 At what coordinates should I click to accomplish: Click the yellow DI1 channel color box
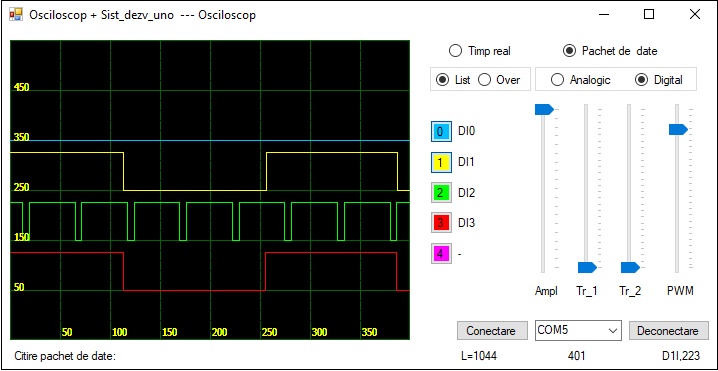tap(441, 162)
